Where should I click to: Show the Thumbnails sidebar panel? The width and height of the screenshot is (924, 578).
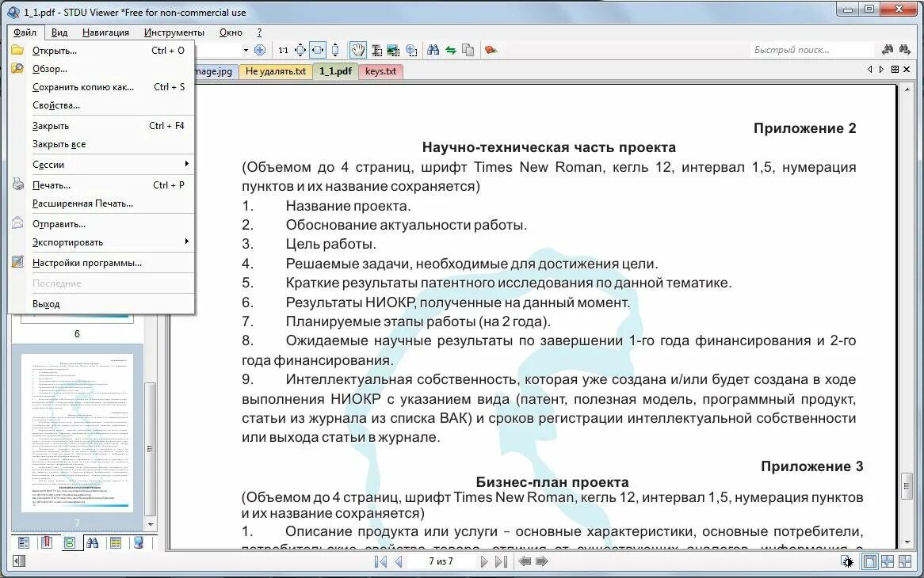pos(70,542)
